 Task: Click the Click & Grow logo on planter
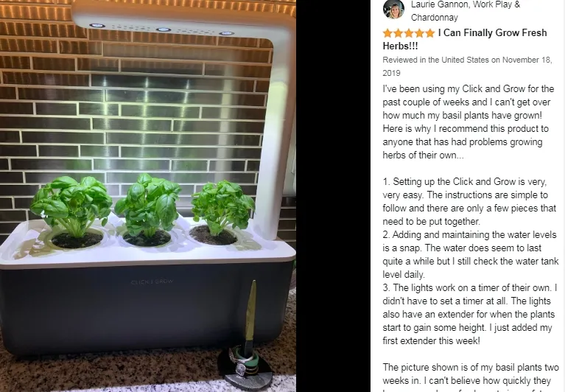pyautogui.click(x=152, y=281)
